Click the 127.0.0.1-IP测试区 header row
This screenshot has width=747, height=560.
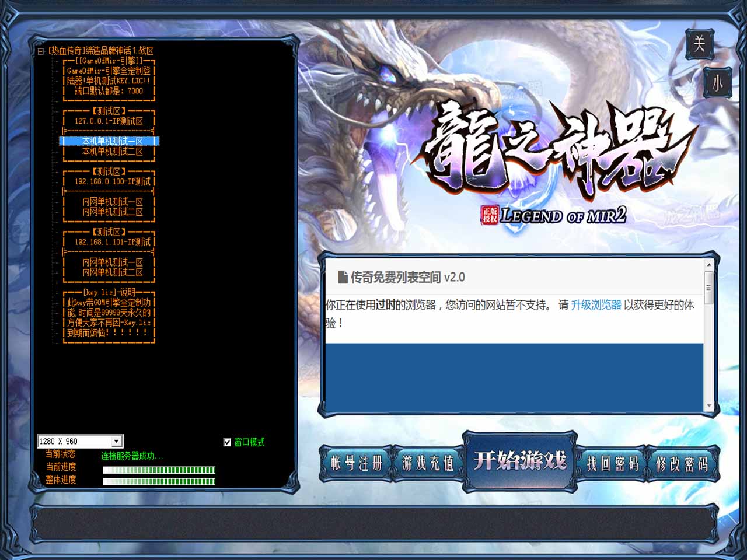click(109, 121)
